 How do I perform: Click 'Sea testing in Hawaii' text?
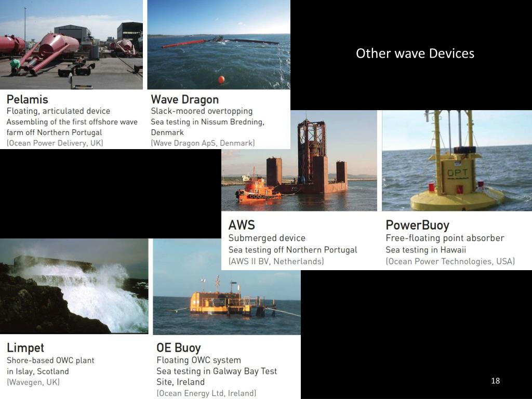(426, 250)
